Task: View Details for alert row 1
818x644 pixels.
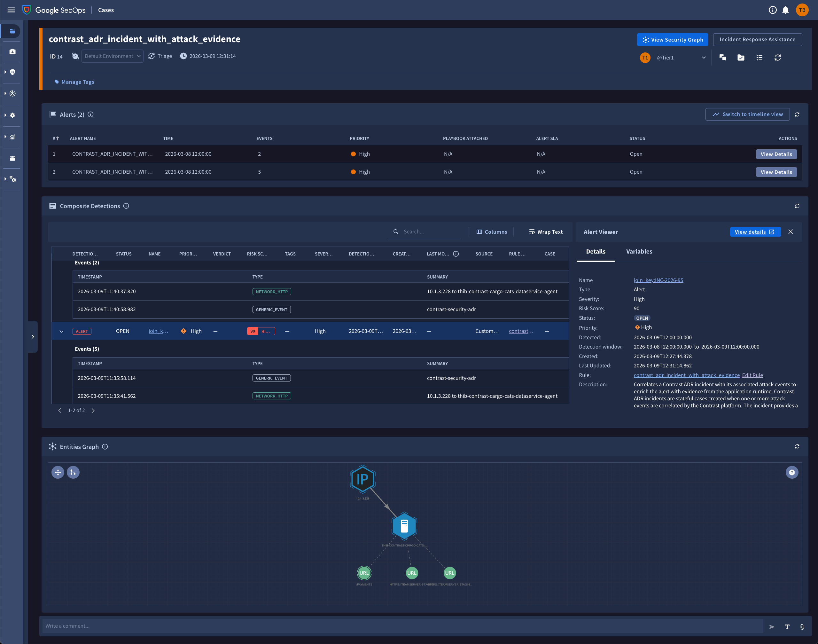Action: tap(776, 154)
